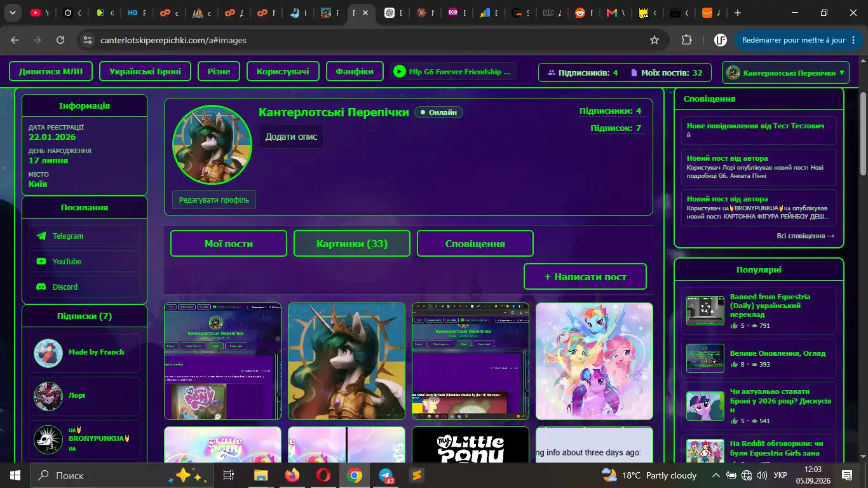Expand the Кантерлотські Перепічки user menu
Image resolution: width=868 pixels, height=488 pixels.
786,72
